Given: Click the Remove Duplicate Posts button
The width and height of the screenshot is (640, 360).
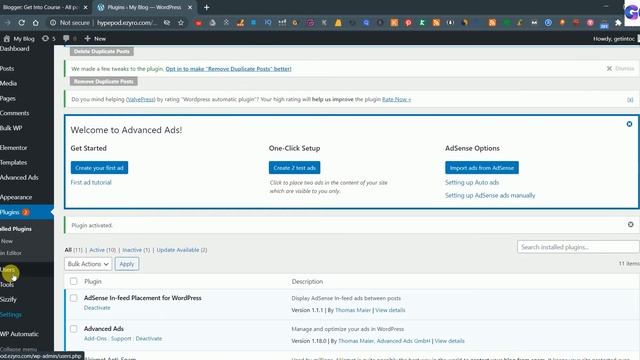Looking at the screenshot, I should [x=104, y=82].
